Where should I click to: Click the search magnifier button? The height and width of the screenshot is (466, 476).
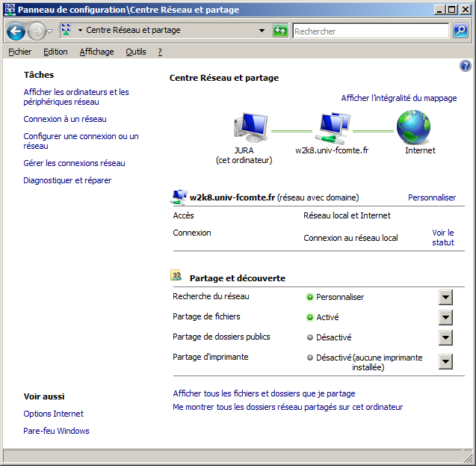pyautogui.click(x=460, y=31)
